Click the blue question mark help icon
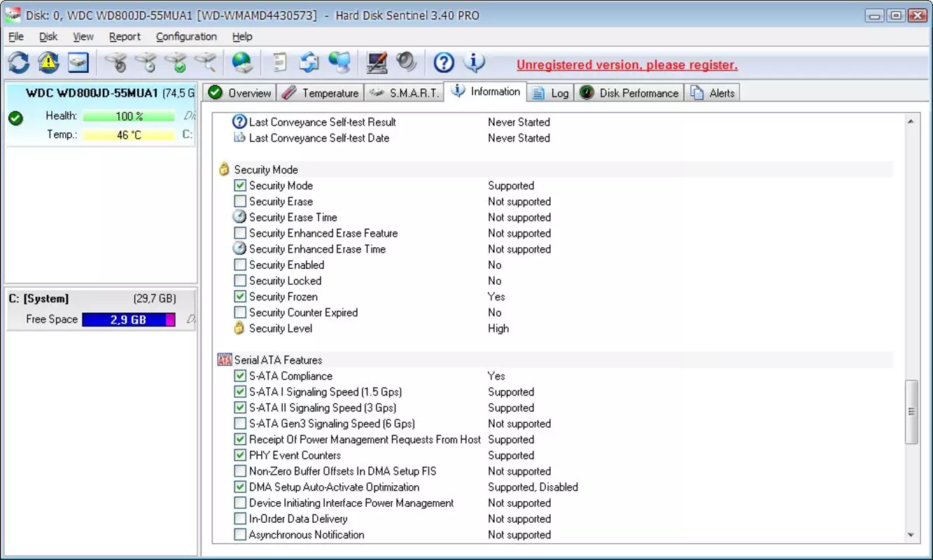 [444, 63]
